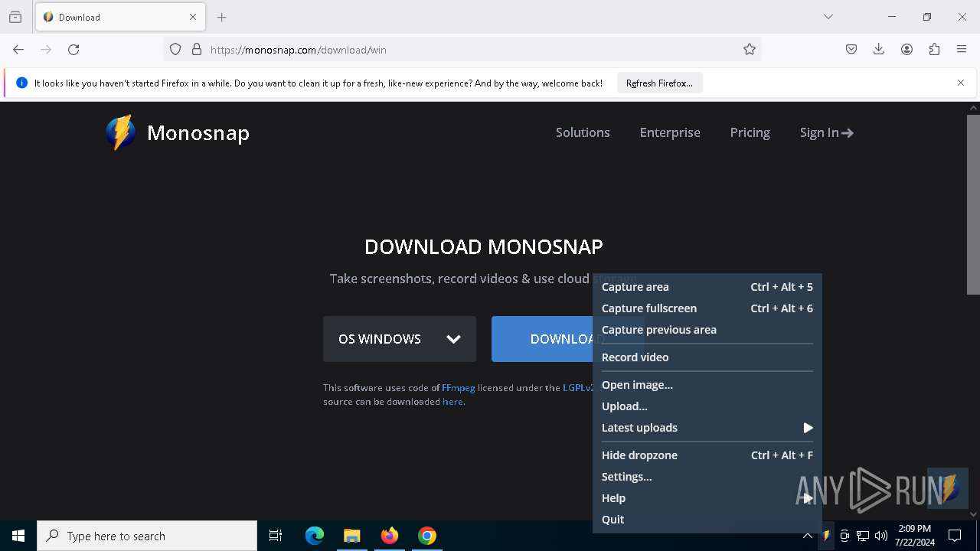Open the Firefox account icon

coord(906,50)
